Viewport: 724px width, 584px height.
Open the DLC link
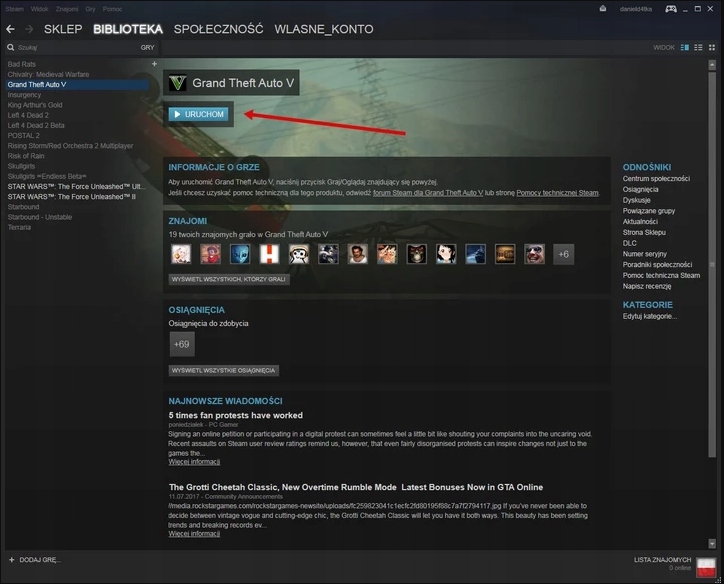(629, 243)
